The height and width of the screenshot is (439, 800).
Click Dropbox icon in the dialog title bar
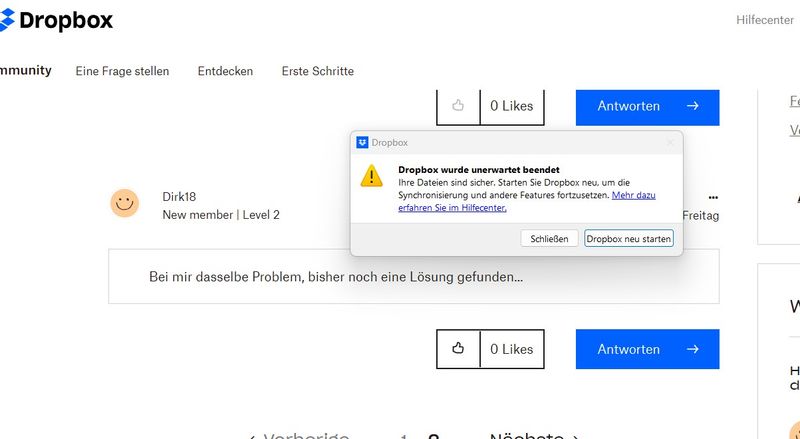[x=362, y=142]
